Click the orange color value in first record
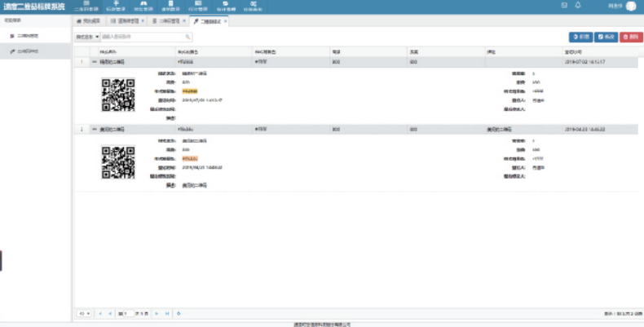Viewport: 644px width, 327px height. (x=189, y=91)
